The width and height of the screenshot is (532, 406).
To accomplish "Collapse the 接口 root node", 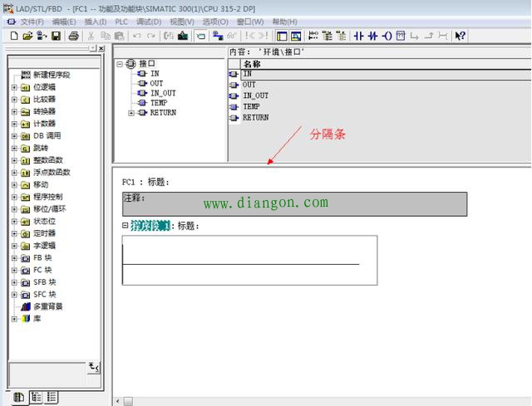I will tap(121, 63).
